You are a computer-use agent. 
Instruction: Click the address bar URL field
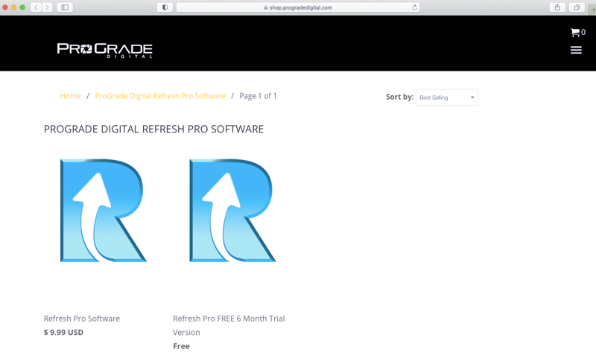(x=298, y=7)
